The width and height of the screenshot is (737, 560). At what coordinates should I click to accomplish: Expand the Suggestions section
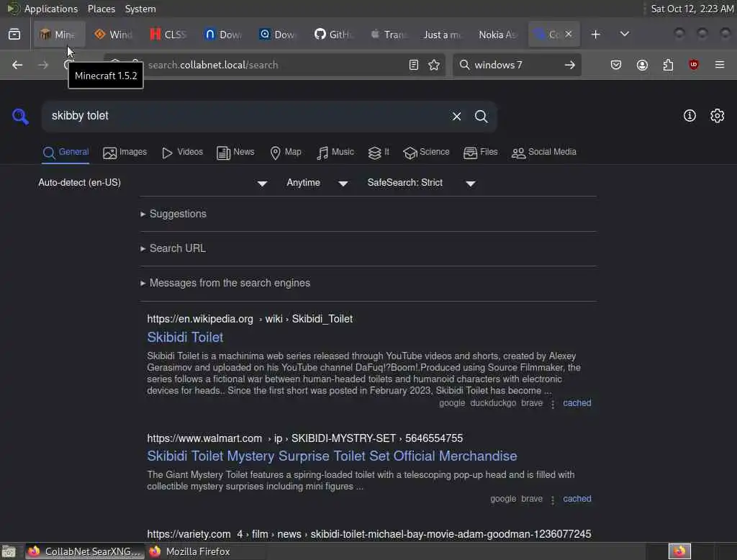(x=173, y=214)
